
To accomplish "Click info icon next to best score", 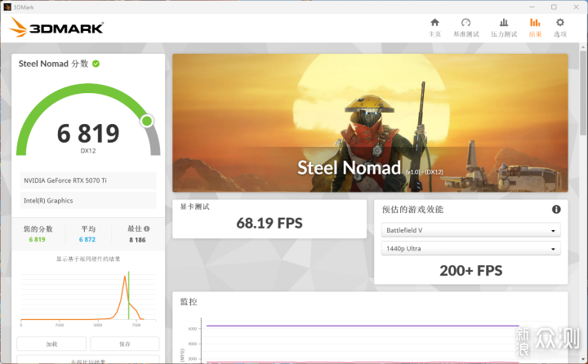I will 147,229.
